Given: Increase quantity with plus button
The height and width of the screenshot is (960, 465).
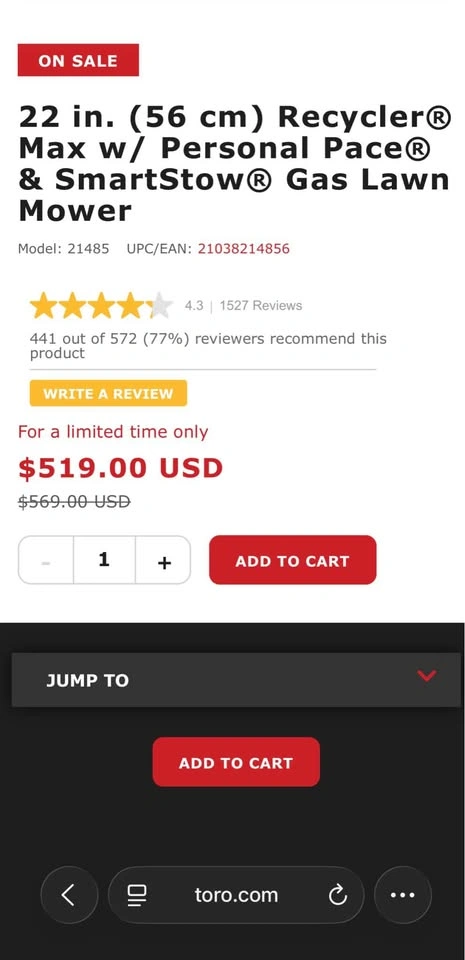Looking at the screenshot, I should [163, 561].
